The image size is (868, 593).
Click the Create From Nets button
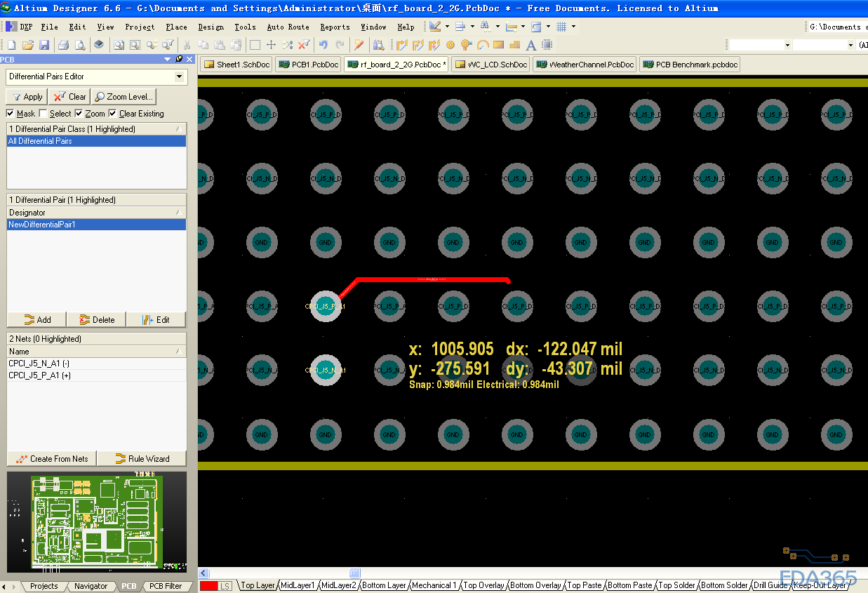[52, 459]
